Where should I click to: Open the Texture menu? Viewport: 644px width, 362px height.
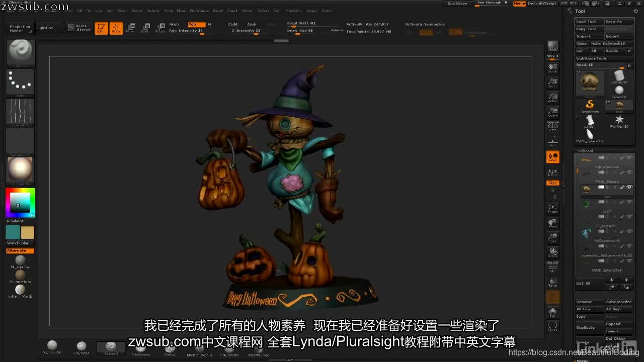pyautogui.click(x=263, y=11)
